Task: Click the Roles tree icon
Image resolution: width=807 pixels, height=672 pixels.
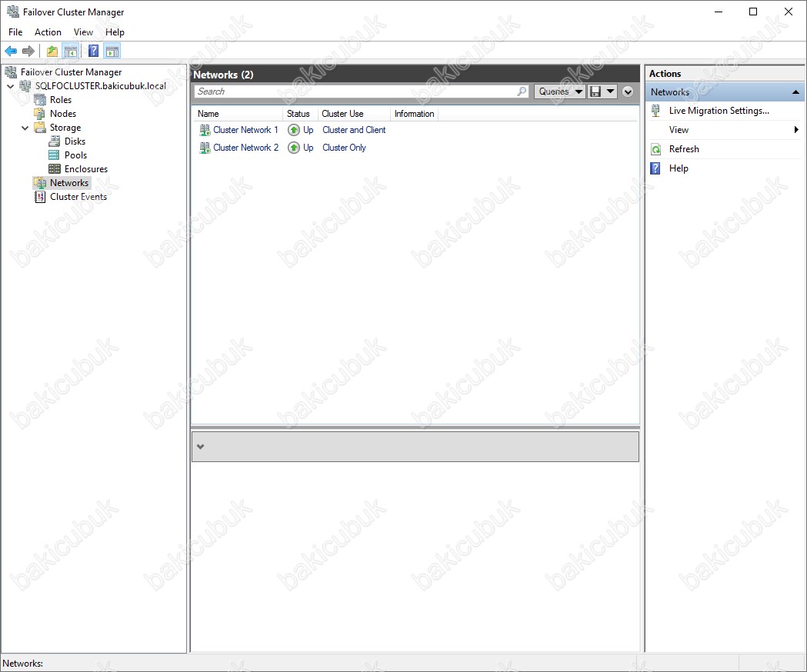Action: pyautogui.click(x=40, y=100)
